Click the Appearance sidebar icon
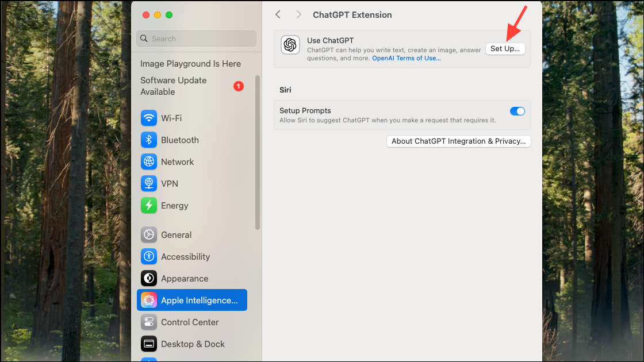This screenshot has width=644, height=362. point(149,278)
